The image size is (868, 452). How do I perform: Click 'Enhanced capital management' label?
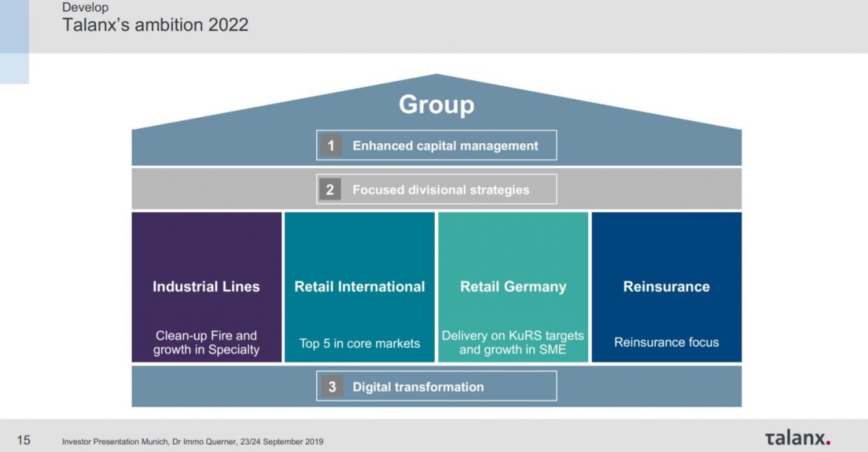pyautogui.click(x=446, y=145)
